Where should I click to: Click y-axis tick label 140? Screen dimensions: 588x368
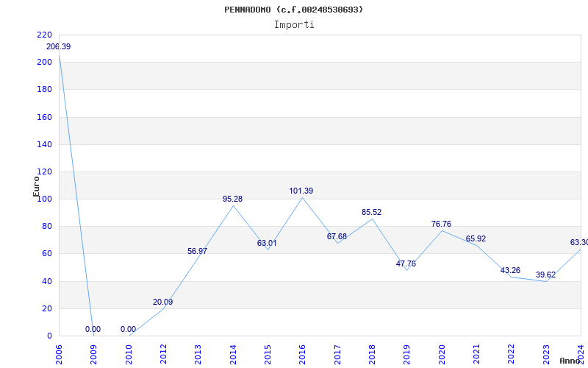(44, 144)
